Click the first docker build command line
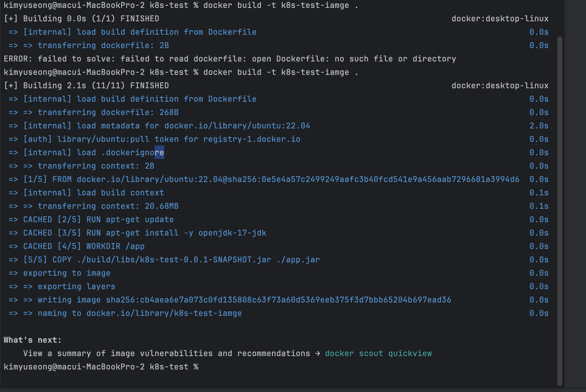Viewport: 586px width, 392px height. 181,5
